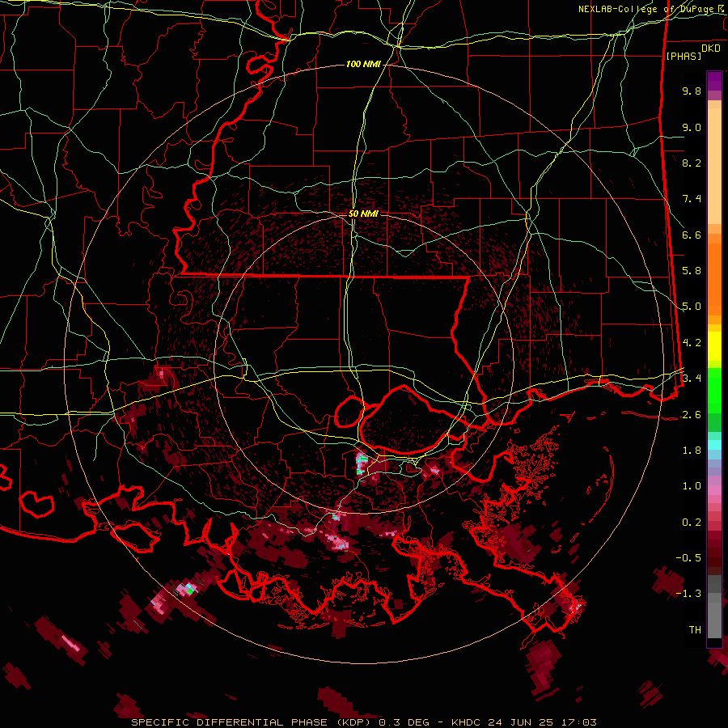Click the -0.5 scale value

click(x=688, y=558)
